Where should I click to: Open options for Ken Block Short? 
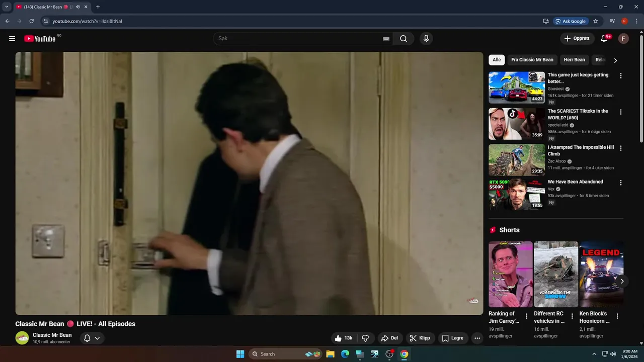pos(617,316)
